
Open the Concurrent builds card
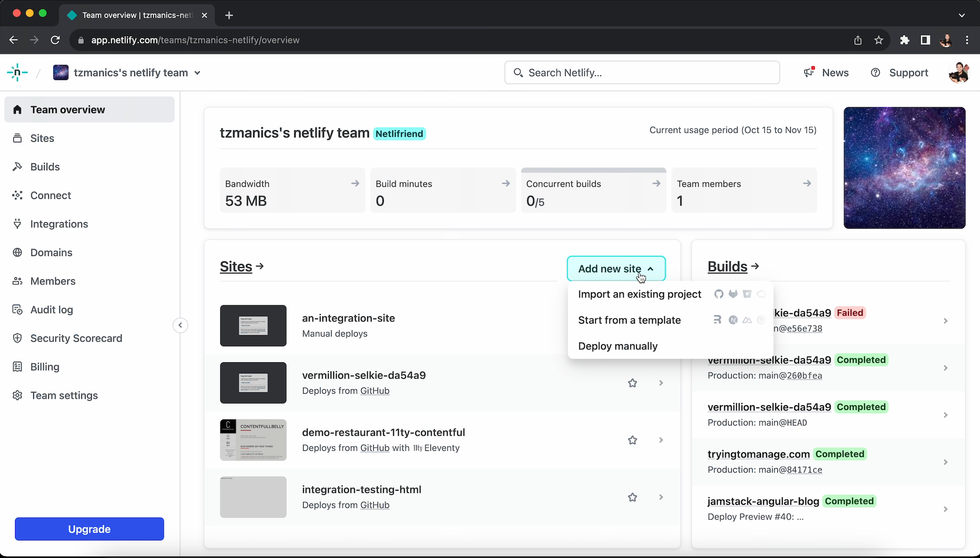tap(594, 190)
